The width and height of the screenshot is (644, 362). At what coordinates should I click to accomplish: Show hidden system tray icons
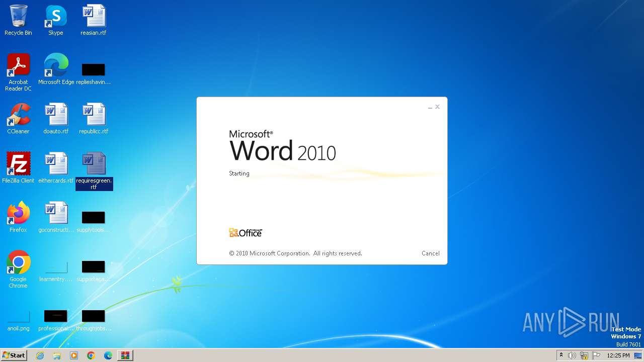561,355
